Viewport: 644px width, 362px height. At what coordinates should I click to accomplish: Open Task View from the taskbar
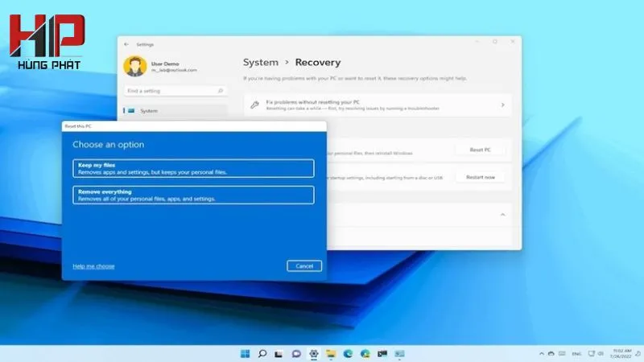coord(279,354)
